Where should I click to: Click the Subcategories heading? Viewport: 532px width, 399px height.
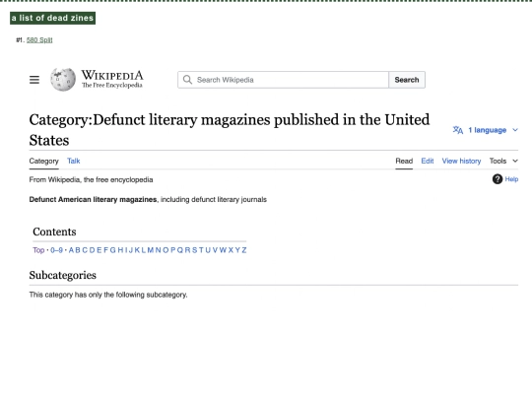63,275
